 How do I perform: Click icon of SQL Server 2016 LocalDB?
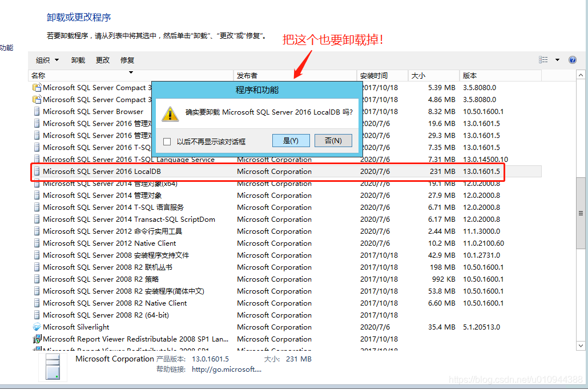(x=37, y=172)
